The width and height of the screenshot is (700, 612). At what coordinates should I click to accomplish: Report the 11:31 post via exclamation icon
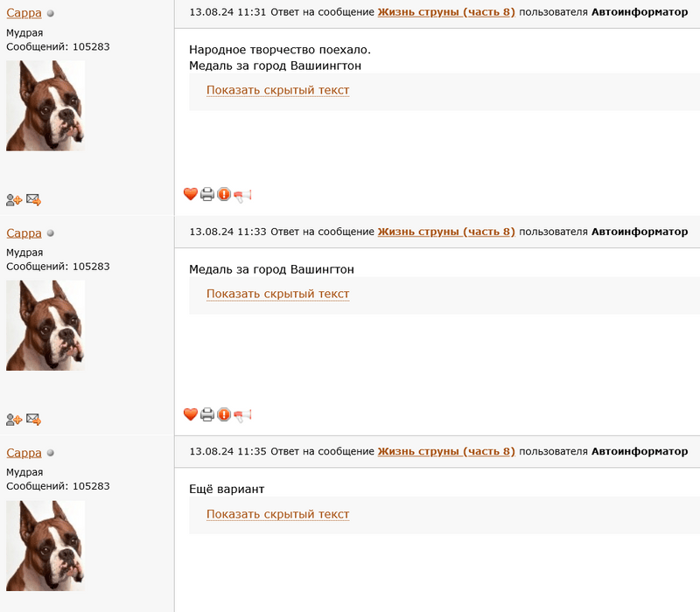click(x=224, y=194)
